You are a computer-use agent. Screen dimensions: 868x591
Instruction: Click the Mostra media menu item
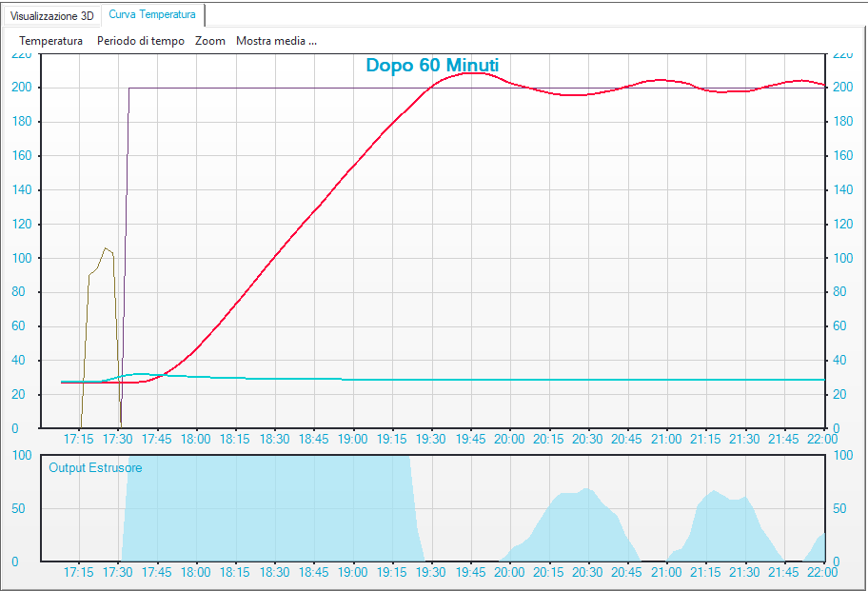click(x=277, y=41)
